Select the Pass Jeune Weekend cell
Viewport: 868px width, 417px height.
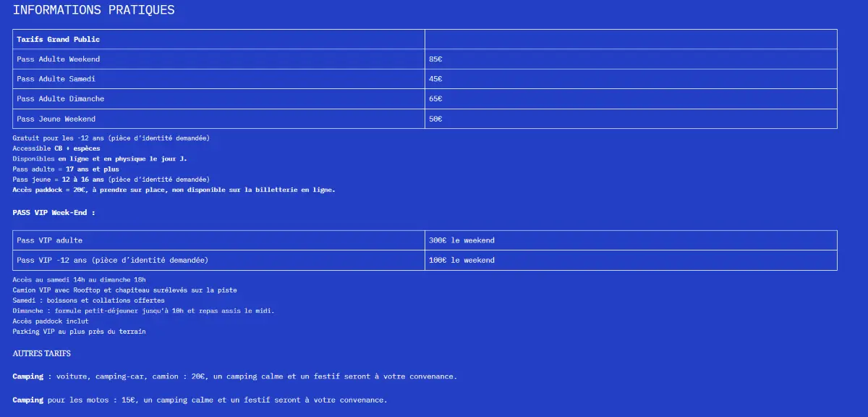[x=56, y=119]
